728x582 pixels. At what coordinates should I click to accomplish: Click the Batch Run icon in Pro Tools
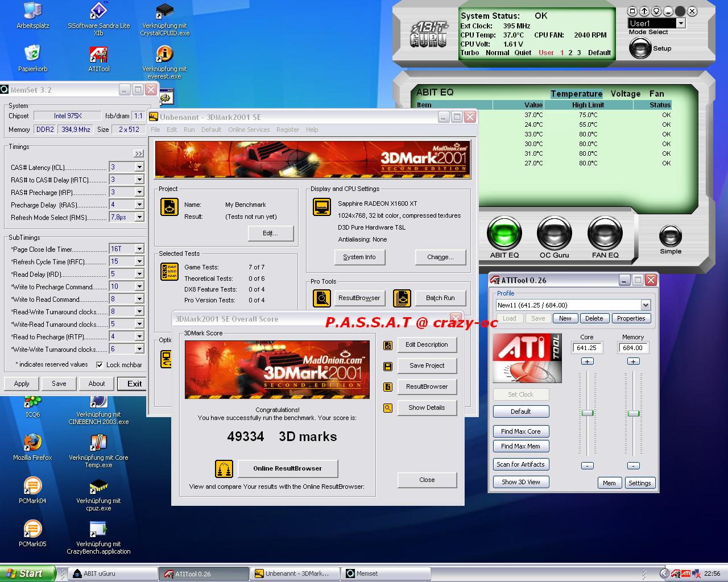402,298
